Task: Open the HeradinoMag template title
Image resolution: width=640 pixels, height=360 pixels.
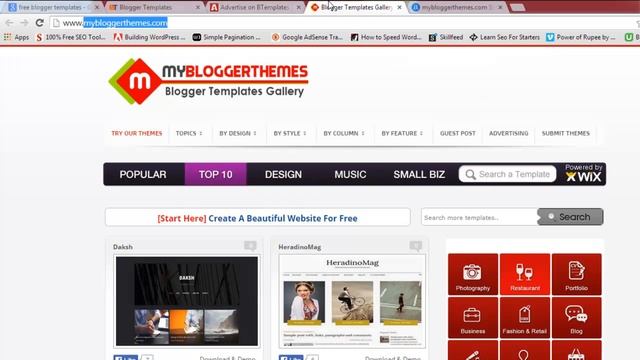Action: click(300, 247)
